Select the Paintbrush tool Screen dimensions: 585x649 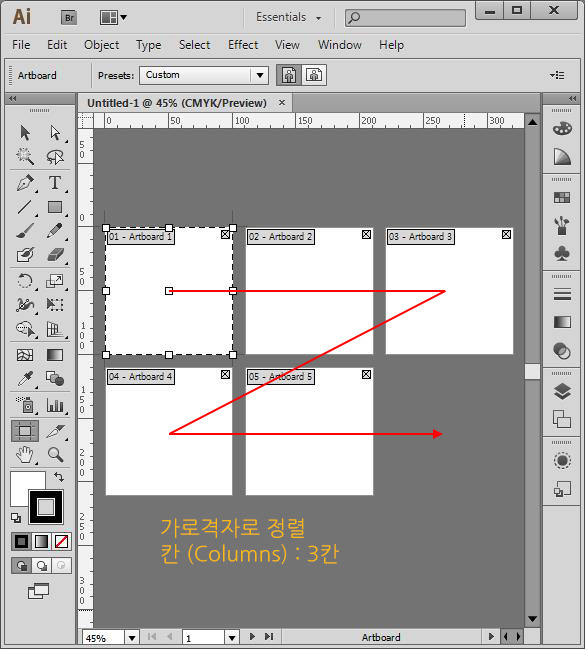click(x=25, y=231)
